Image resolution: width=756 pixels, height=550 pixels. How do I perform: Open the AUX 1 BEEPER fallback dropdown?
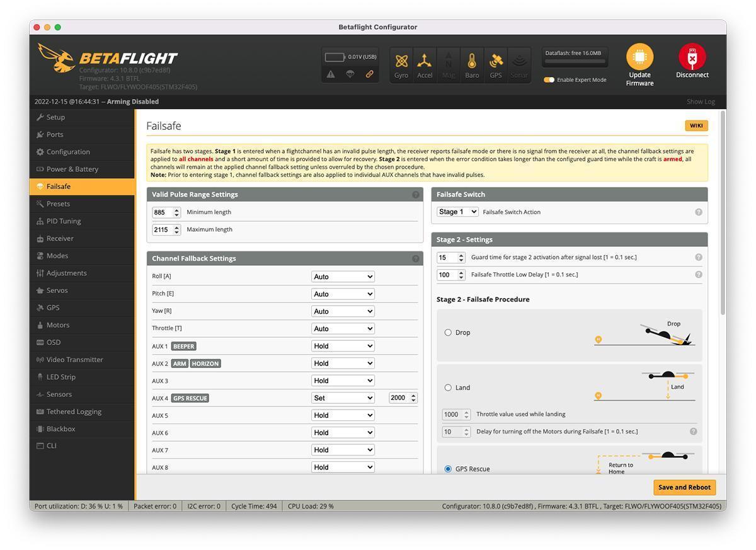[343, 346]
